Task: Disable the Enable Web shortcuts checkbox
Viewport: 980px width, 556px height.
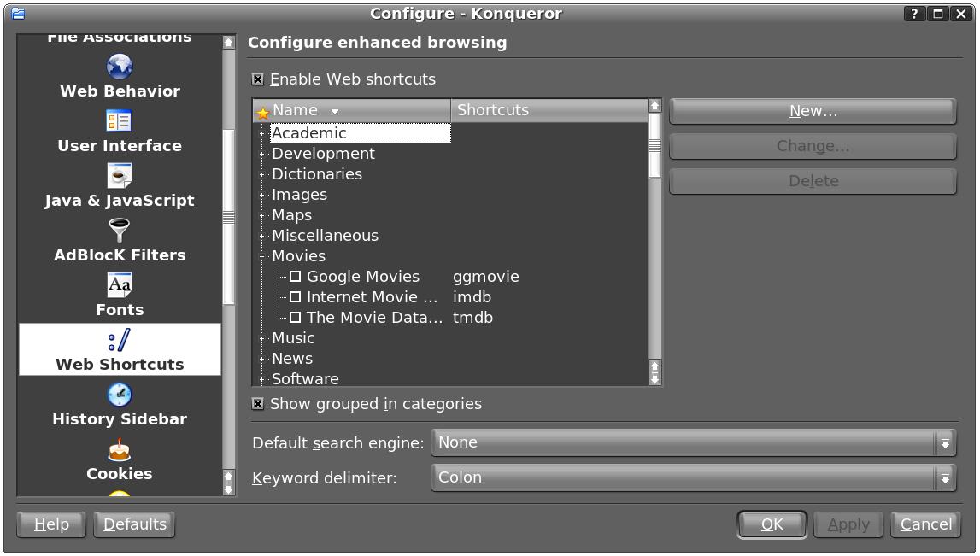Action: click(x=258, y=79)
